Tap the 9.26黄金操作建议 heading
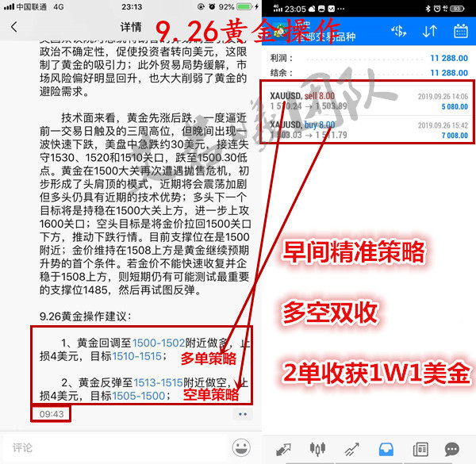This screenshot has width=476, height=464. [x=86, y=316]
